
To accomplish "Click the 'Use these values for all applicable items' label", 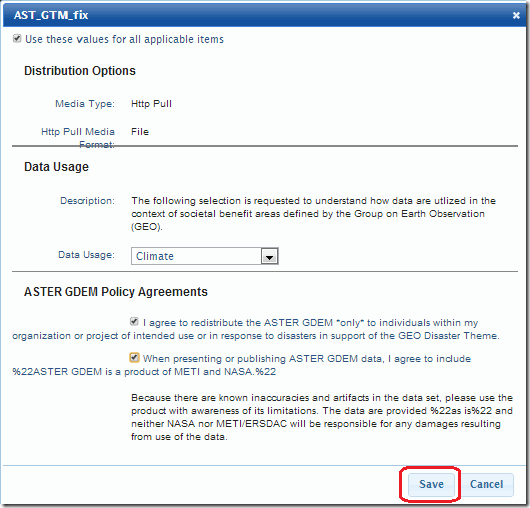I will tap(124, 39).
